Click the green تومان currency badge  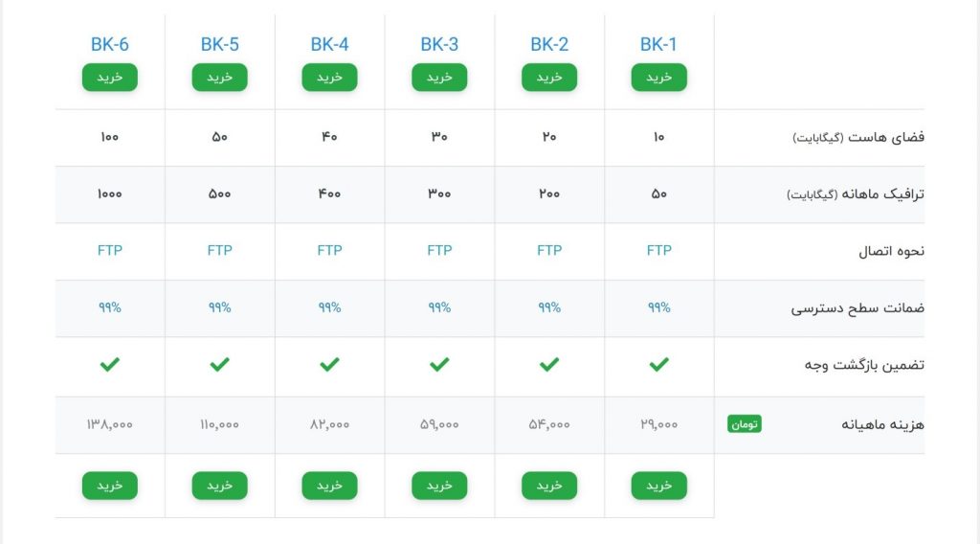745,424
